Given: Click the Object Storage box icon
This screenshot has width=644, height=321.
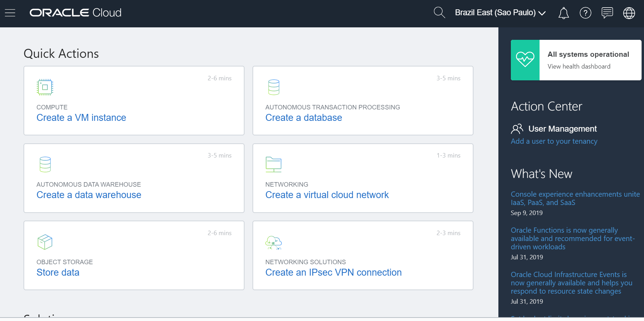Looking at the screenshot, I should (x=45, y=242).
